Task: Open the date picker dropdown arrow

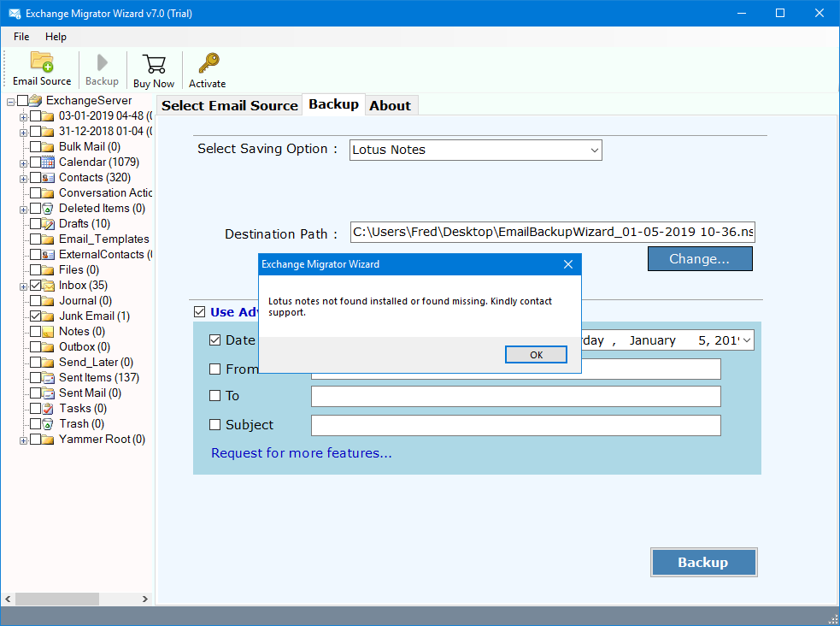Action: click(747, 340)
